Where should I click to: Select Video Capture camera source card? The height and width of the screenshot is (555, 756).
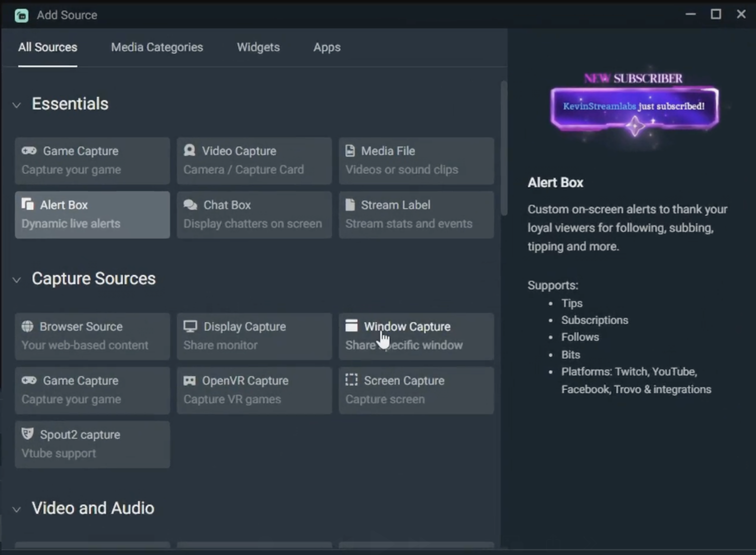pos(254,160)
